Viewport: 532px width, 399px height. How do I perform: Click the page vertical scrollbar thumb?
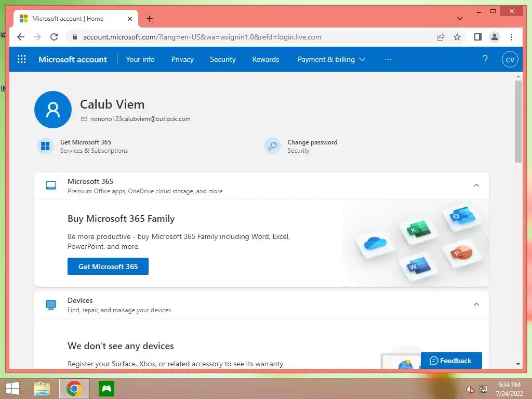[518, 122]
